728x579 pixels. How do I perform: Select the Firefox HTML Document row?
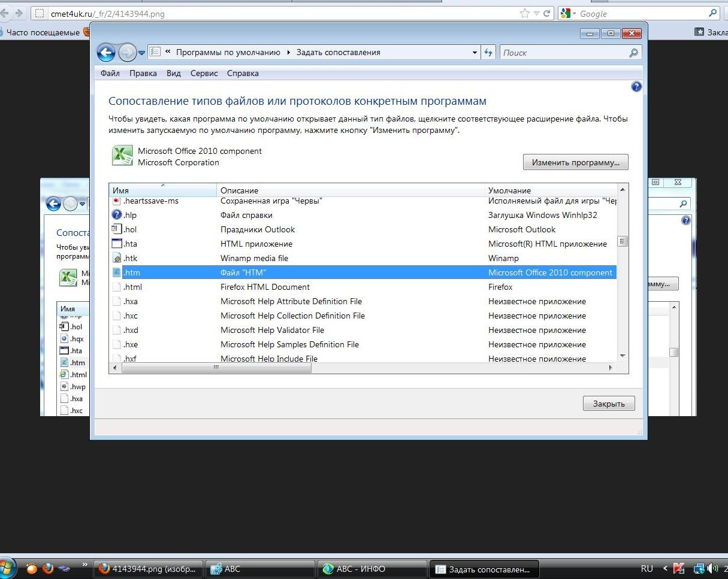coord(363,287)
